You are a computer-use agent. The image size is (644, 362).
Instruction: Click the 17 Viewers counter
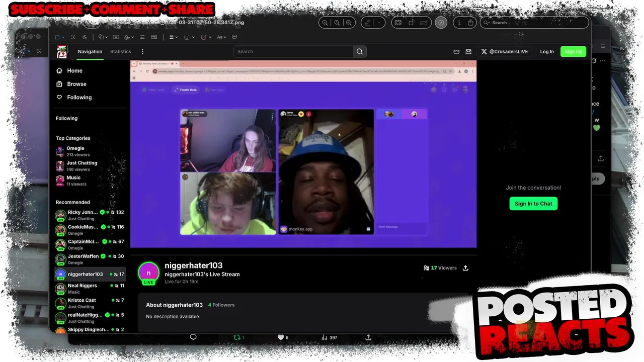point(440,268)
